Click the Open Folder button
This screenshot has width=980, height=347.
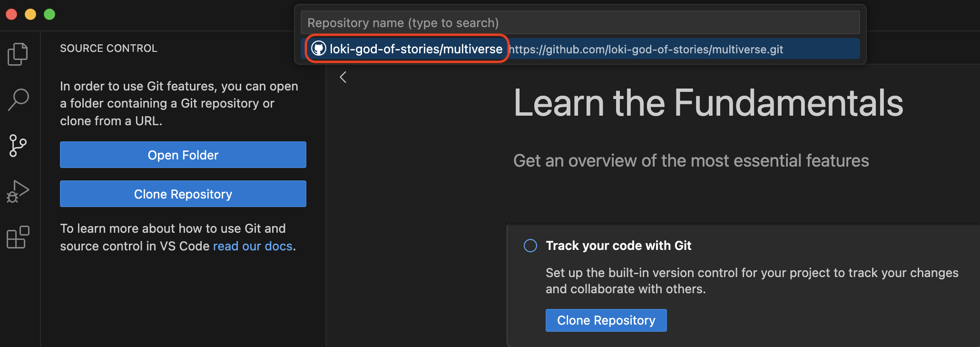click(x=183, y=155)
